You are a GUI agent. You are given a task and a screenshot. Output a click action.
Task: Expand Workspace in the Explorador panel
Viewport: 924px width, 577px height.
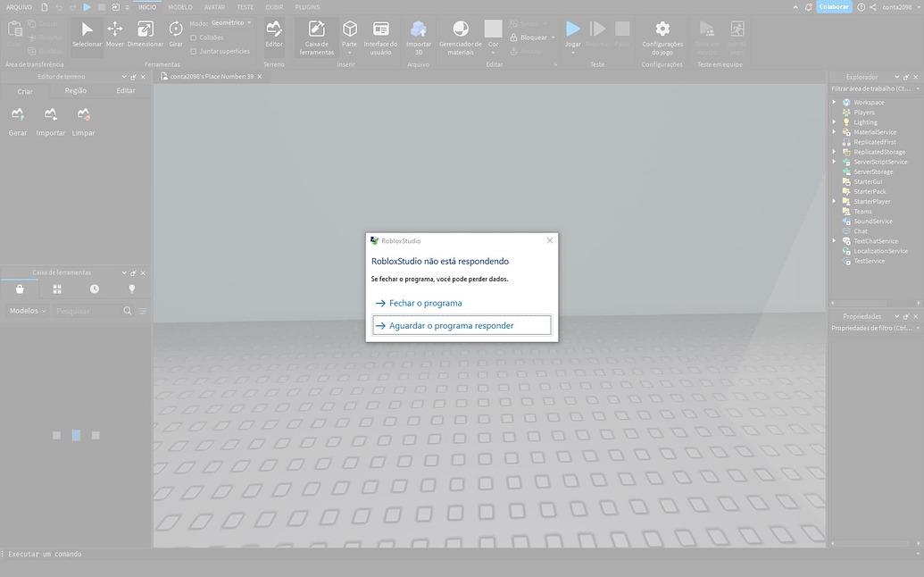point(834,102)
